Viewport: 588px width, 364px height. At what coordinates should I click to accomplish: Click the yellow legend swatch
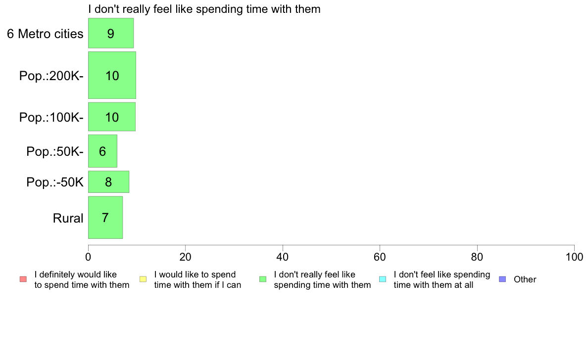143,279
